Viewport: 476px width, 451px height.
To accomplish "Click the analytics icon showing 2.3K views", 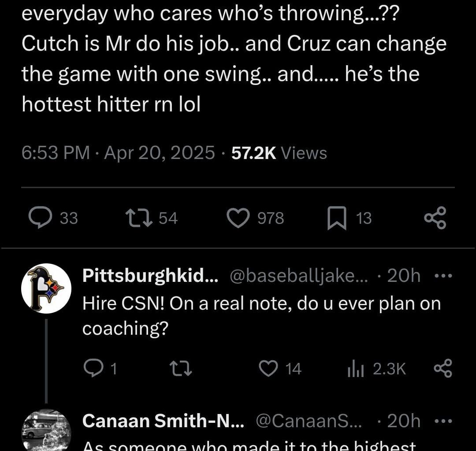I will click(x=355, y=369).
